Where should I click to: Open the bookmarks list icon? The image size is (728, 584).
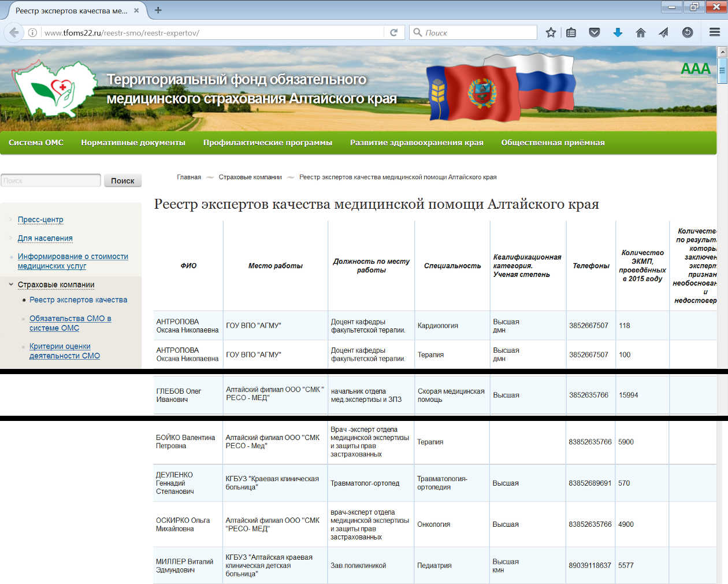(571, 33)
